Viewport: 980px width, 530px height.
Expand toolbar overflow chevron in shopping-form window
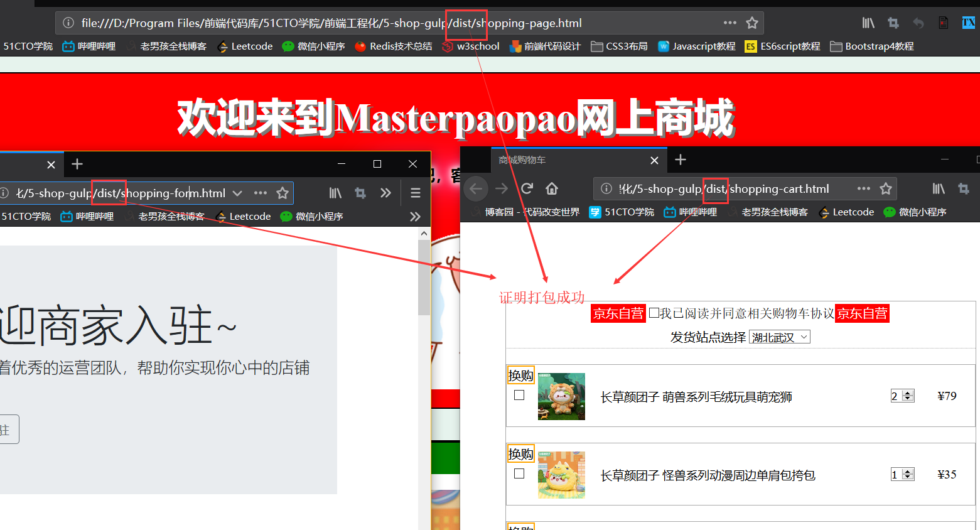[385, 193]
